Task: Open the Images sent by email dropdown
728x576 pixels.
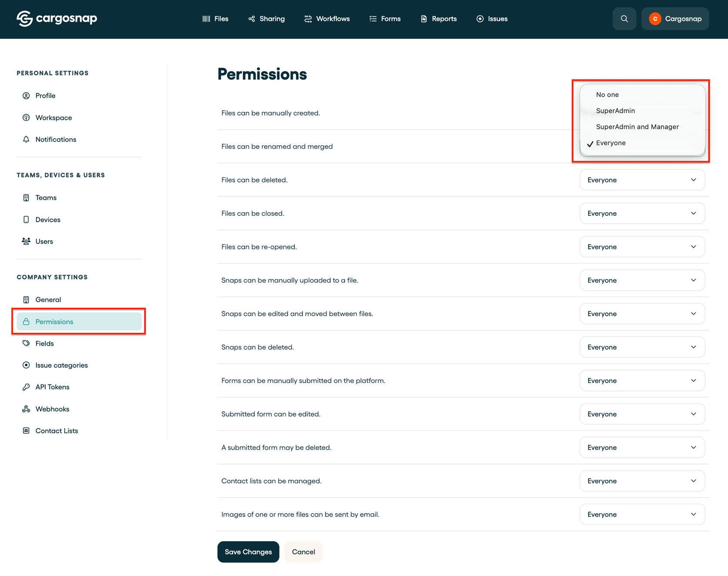Action: point(642,515)
